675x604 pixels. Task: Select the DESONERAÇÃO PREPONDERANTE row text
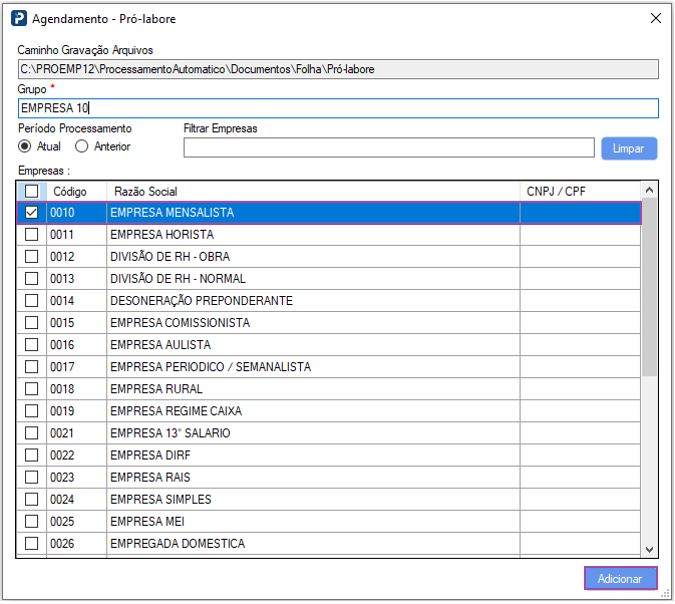[x=201, y=300]
